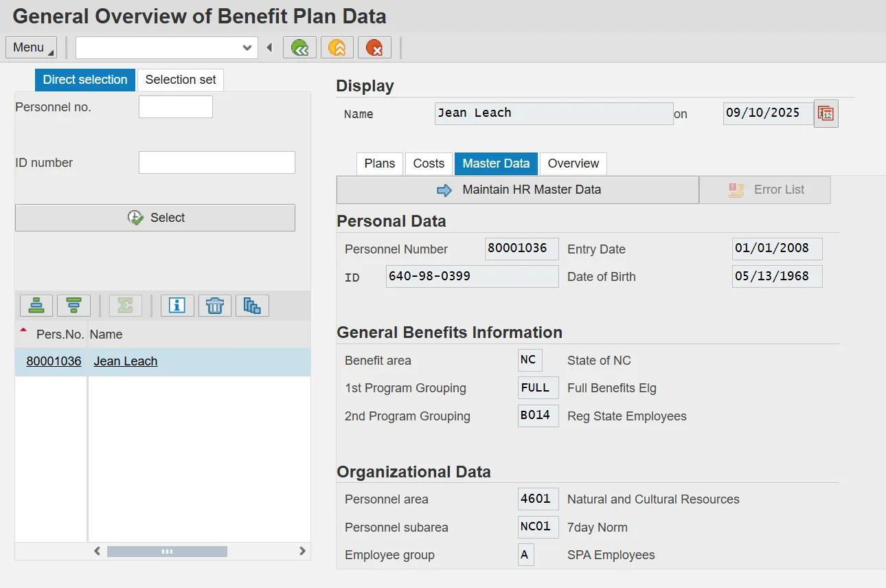Open personnel number 80001036 link

54,361
